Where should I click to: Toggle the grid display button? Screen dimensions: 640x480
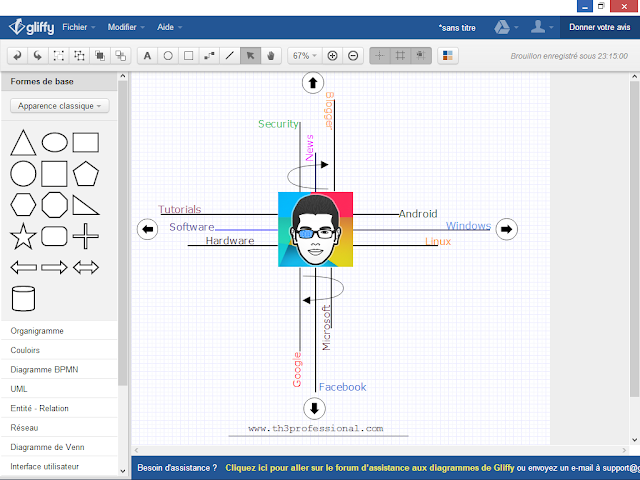400,56
